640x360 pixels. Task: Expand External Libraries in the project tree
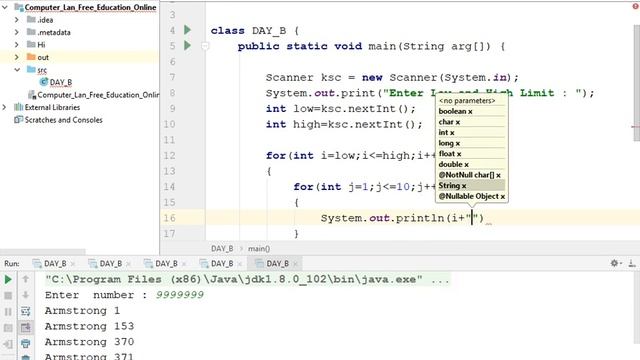(5, 107)
